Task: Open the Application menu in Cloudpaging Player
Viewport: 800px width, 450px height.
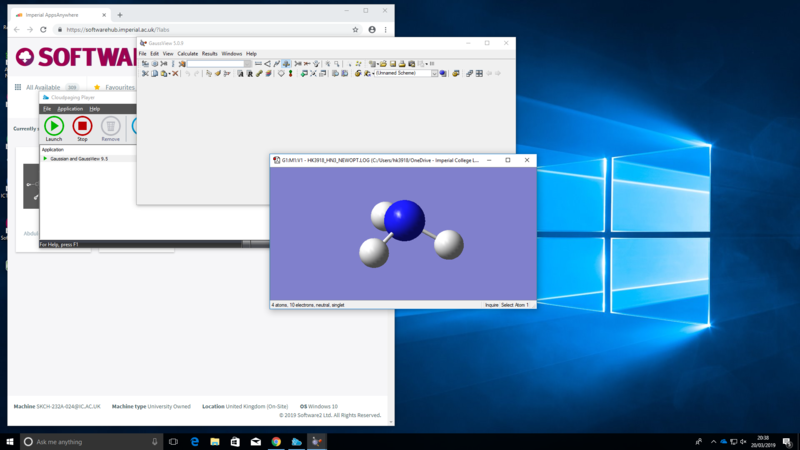Action: 70,108
